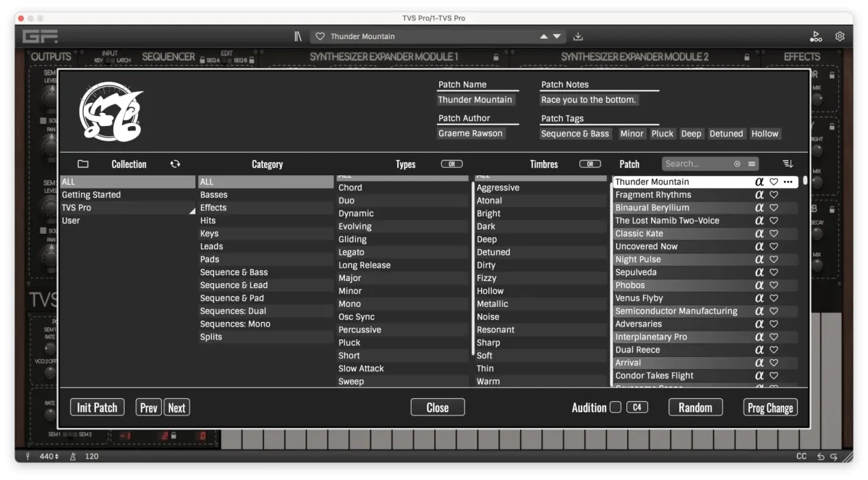Favorite the Sepulveda patch
Screen dimensions: 868x480
773,272
